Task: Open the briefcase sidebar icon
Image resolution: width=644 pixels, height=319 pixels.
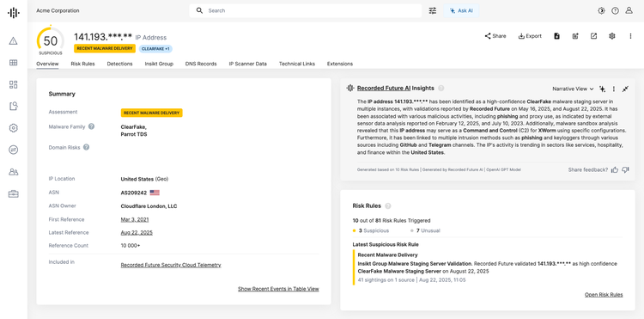Action: 14,194
